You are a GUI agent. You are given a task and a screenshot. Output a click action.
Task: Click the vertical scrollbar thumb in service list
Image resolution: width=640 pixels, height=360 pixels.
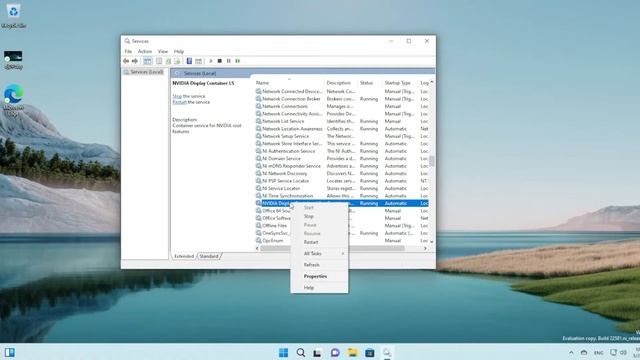pyautogui.click(x=432, y=161)
